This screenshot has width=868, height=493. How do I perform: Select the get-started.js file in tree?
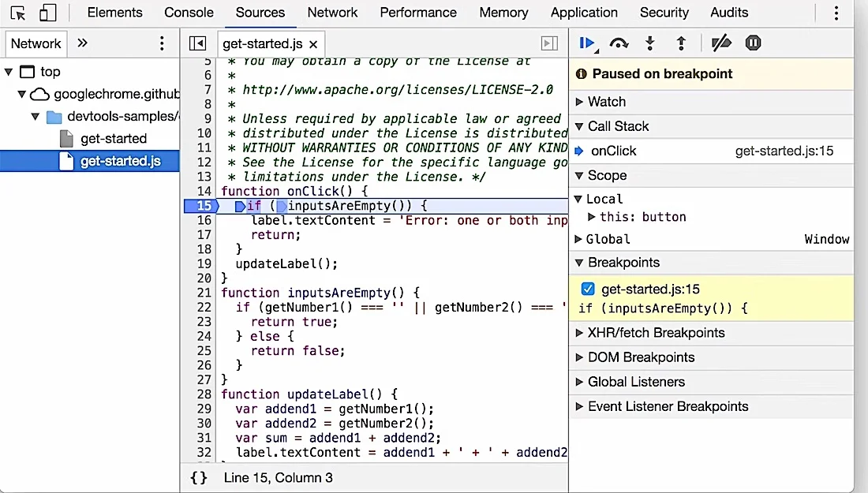tap(90, 161)
